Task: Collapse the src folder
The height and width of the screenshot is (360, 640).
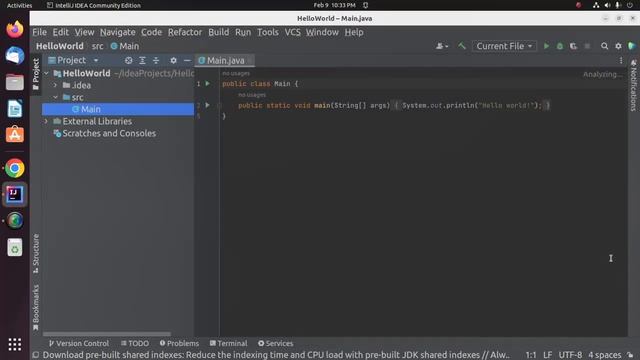Action: (56, 97)
